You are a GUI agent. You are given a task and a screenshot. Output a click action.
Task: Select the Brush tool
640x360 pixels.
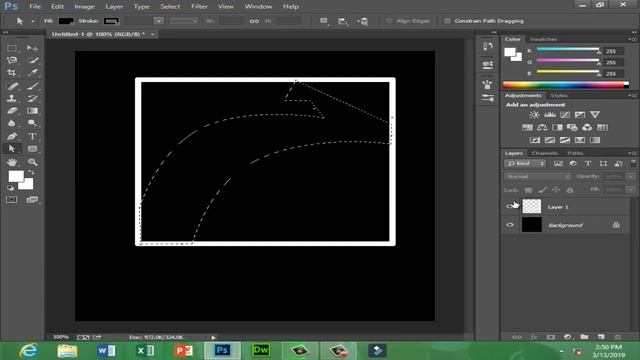point(32,86)
